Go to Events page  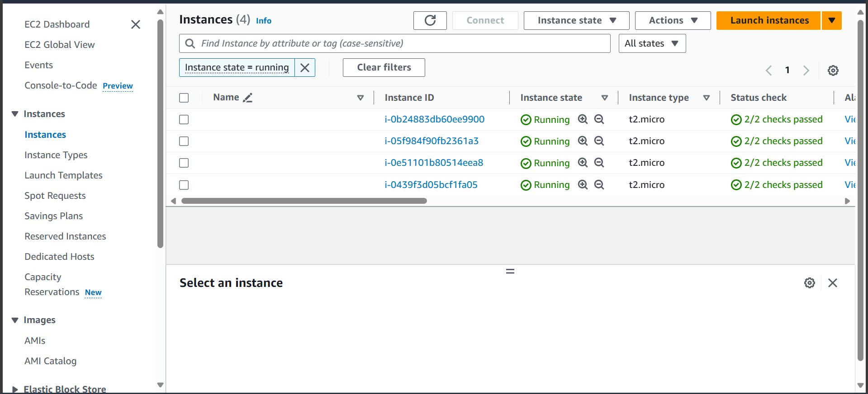click(38, 65)
